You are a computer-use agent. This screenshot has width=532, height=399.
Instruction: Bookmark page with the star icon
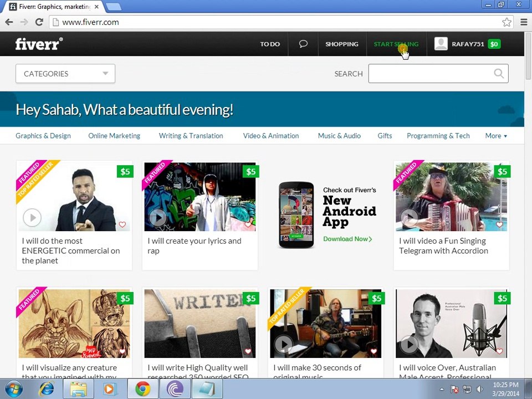tap(507, 22)
